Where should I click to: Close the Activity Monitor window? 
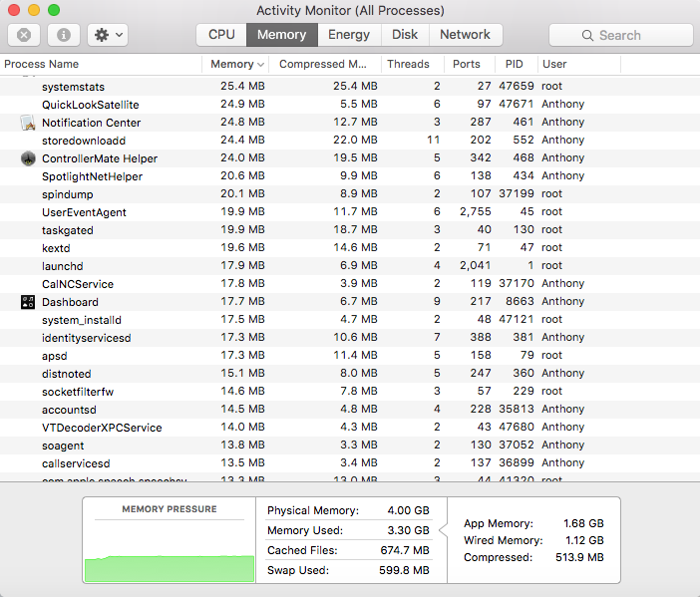coord(14,10)
